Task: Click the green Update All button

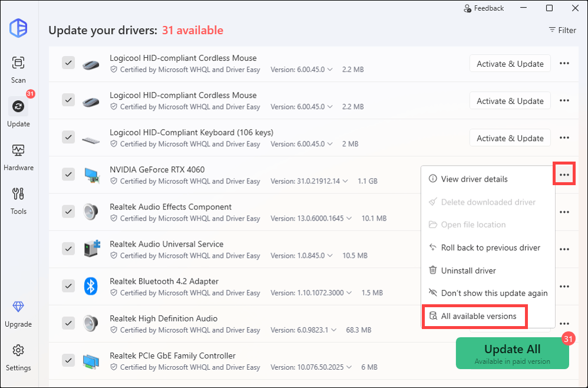Action: pyautogui.click(x=512, y=353)
